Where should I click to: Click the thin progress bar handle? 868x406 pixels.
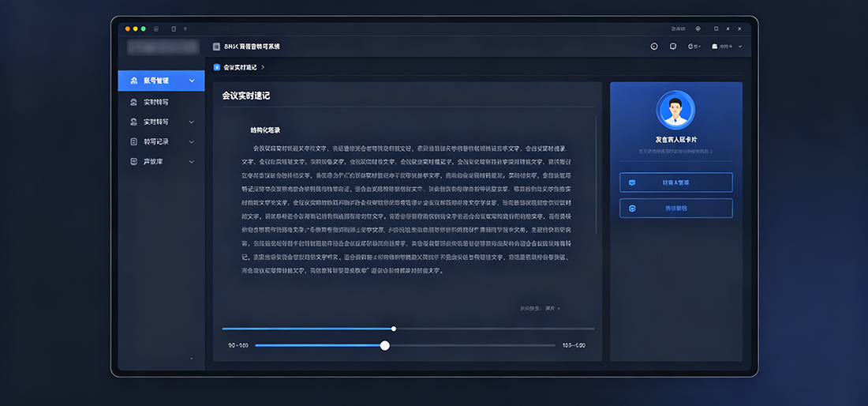point(394,329)
